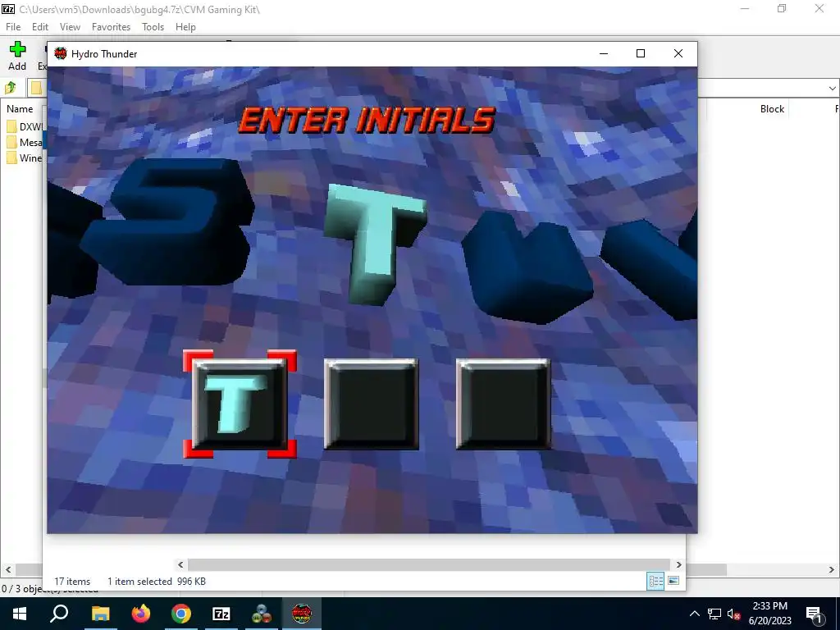Click the first initials slot with T
The width and height of the screenshot is (840, 630).
[x=240, y=404]
